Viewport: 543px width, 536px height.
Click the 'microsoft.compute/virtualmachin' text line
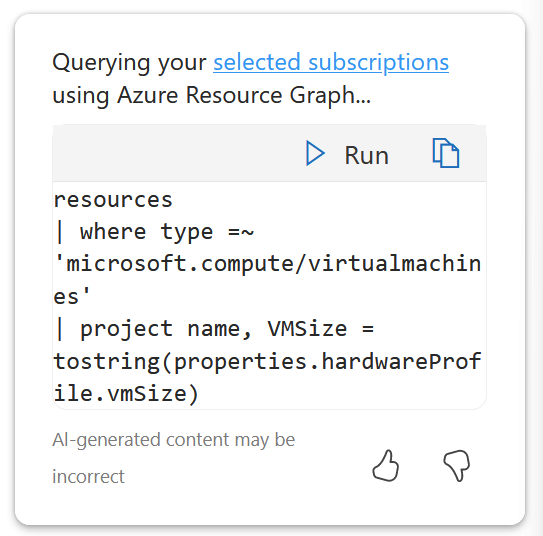coord(267,265)
